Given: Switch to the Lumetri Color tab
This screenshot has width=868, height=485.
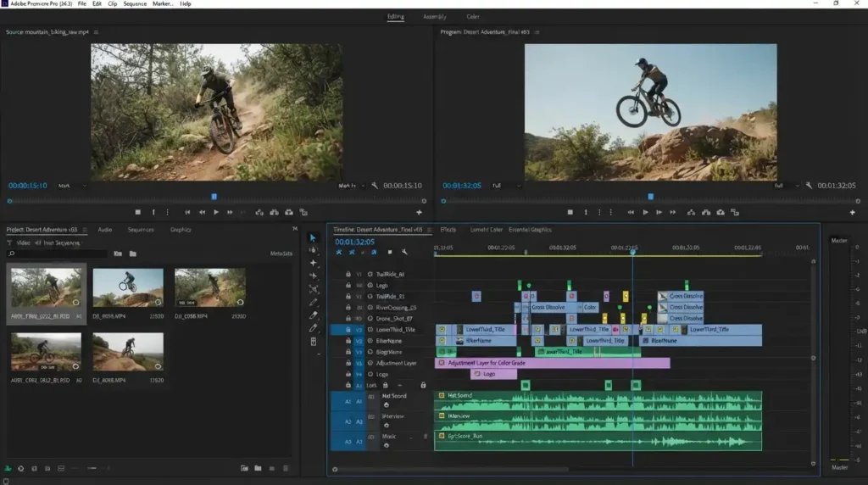Looking at the screenshot, I should coord(486,229).
